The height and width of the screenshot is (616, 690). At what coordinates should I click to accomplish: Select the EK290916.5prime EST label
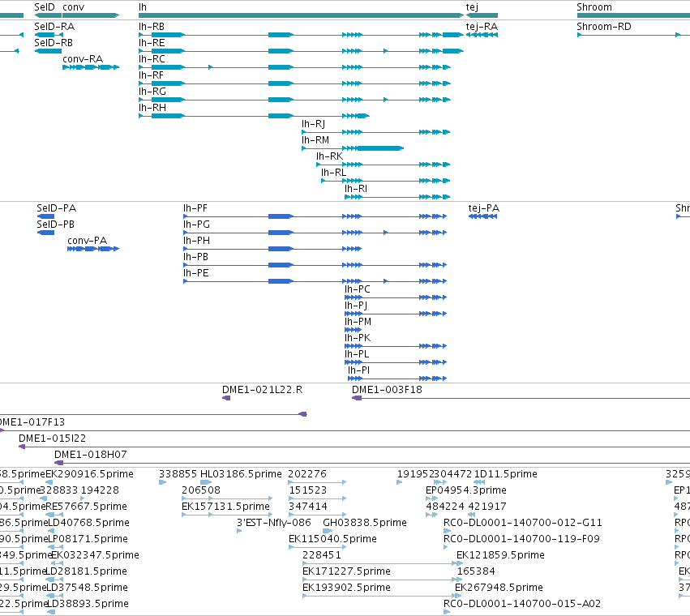point(89,474)
